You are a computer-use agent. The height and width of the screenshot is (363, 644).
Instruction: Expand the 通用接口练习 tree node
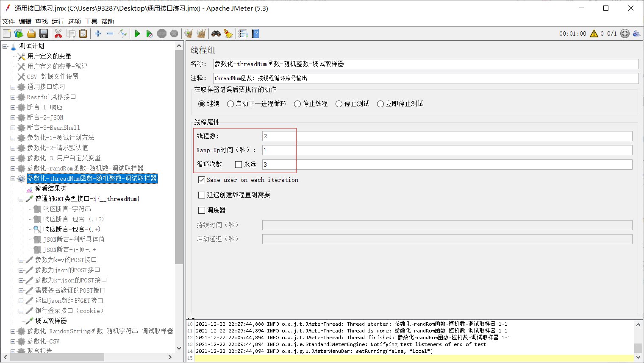click(x=13, y=87)
